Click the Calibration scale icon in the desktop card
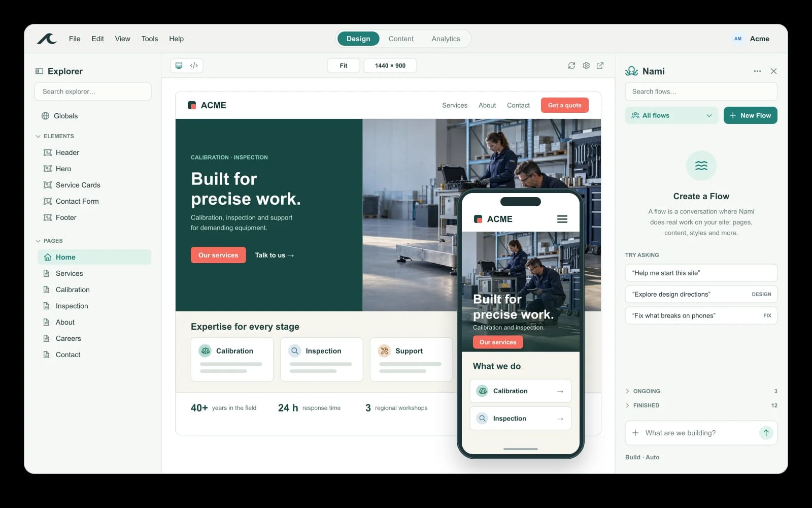Image resolution: width=812 pixels, height=508 pixels. (205, 351)
